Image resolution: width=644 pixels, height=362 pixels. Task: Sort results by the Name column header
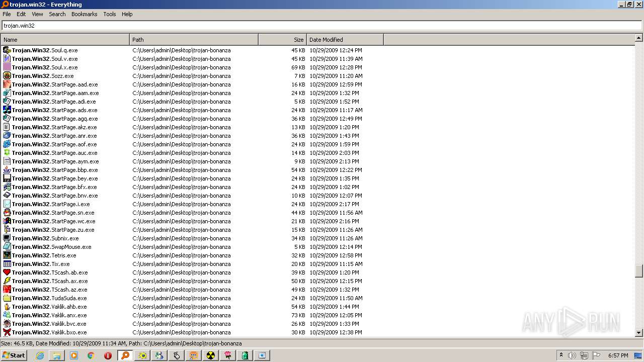coord(65,40)
